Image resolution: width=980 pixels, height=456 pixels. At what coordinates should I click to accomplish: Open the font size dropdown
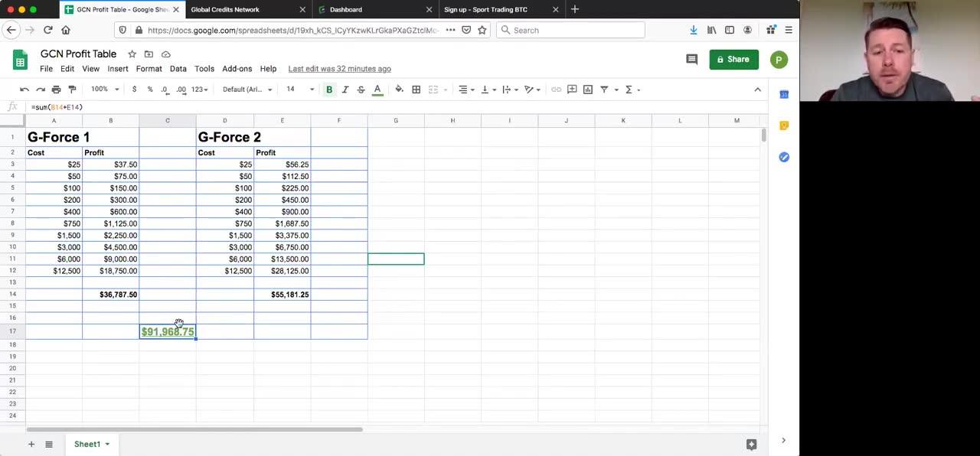click(x=300, y=90)
